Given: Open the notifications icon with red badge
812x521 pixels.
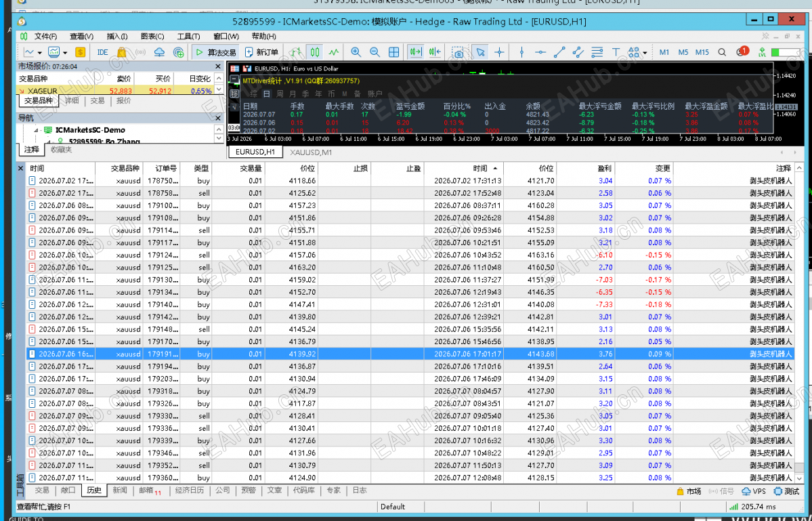Looking at the screenshot, I should point(742,51).
